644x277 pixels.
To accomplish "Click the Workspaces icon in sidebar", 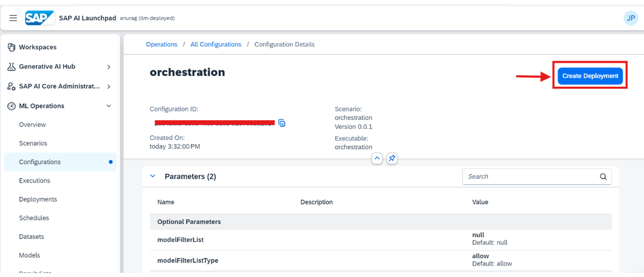I will (12, 47).
